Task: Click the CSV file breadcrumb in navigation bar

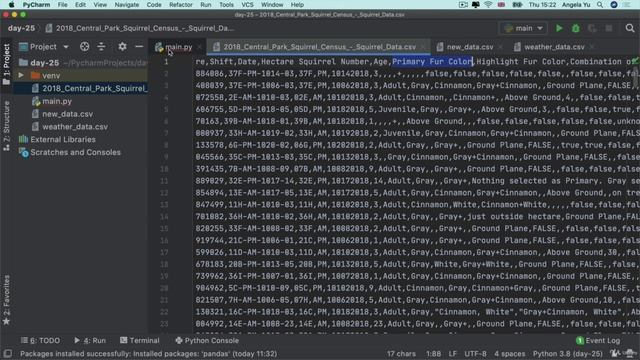Action: point(140,28)
